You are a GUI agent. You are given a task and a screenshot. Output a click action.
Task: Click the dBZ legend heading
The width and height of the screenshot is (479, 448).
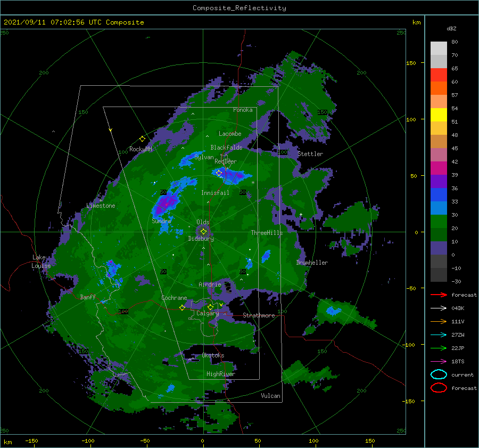pos(451,28)
